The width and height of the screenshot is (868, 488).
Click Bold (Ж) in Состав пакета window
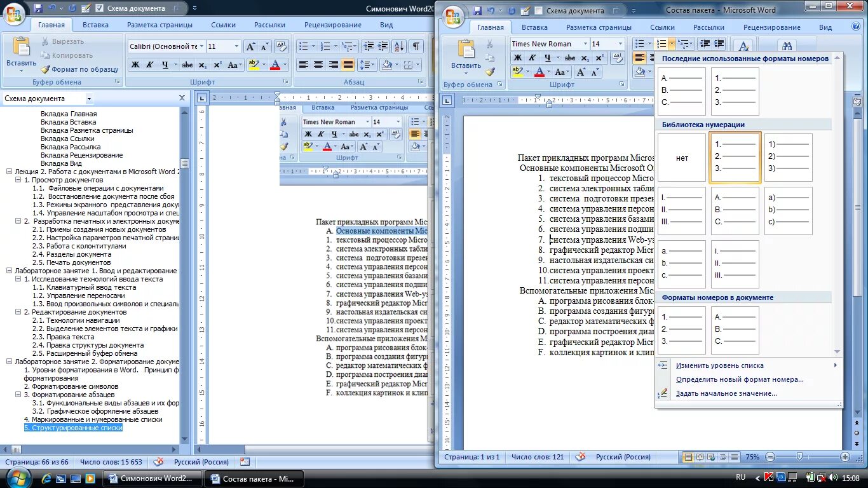[x=517, y=57]
